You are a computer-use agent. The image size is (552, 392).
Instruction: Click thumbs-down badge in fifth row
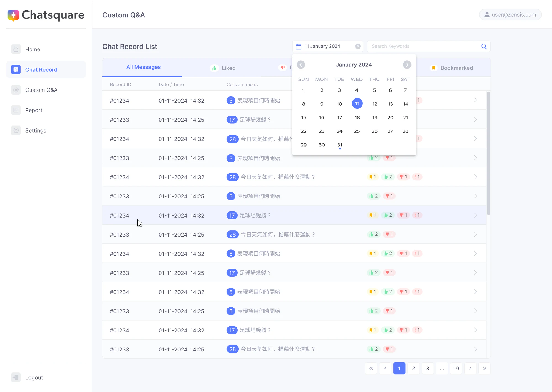pyautogui.click(x=404, y=177)
